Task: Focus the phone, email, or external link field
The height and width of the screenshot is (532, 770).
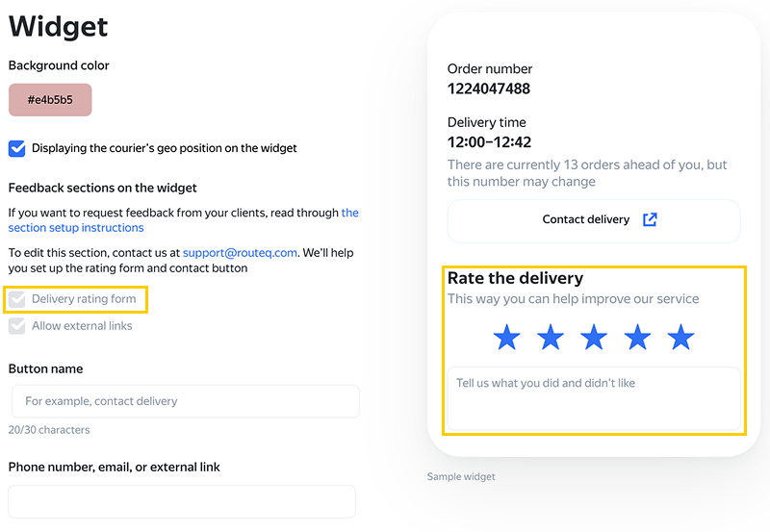Action: (x=182, y=501)
